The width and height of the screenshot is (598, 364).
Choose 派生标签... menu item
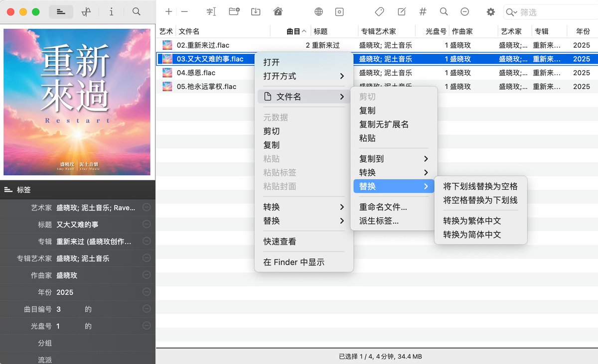[x=394, y=221]
